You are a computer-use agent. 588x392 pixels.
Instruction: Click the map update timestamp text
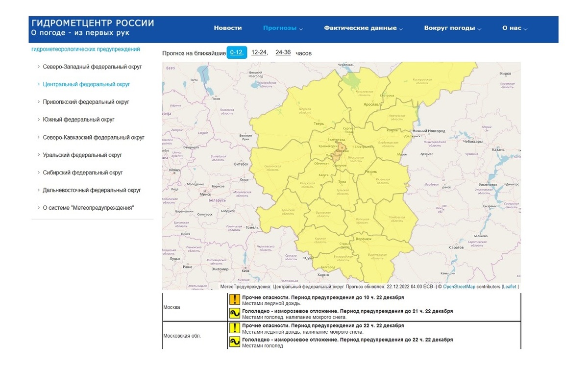point(389,287)
